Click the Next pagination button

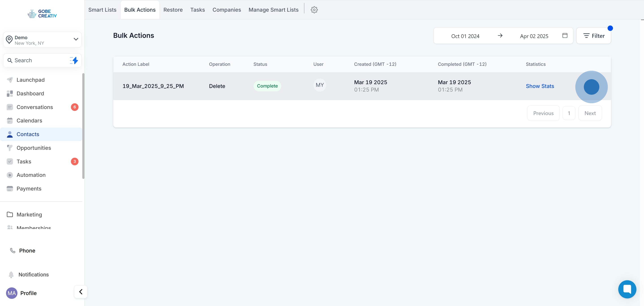[590, 113]
